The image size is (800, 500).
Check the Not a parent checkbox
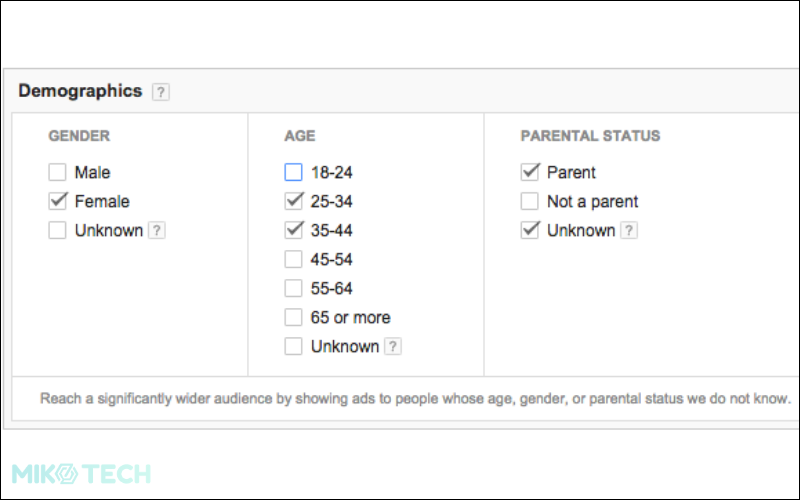click(x=530, y=201)
